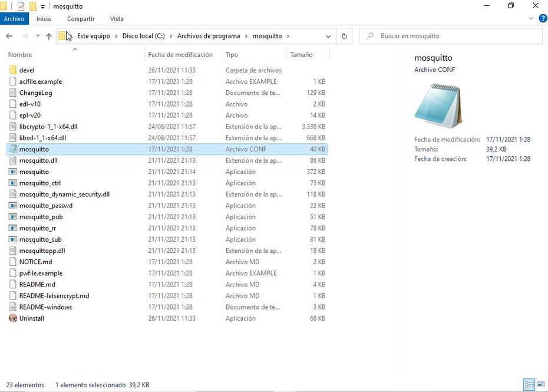Image resolution: width=548 pixels, height=392 pixels.
Task: Expand the chevron after Archivos de programa
Action: coord(246,36)
